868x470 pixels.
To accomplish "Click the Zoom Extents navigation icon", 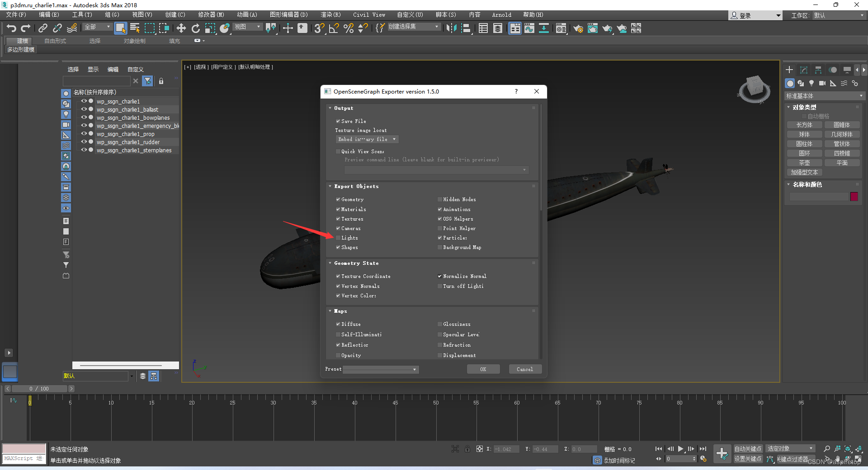I will click(848, 449).
